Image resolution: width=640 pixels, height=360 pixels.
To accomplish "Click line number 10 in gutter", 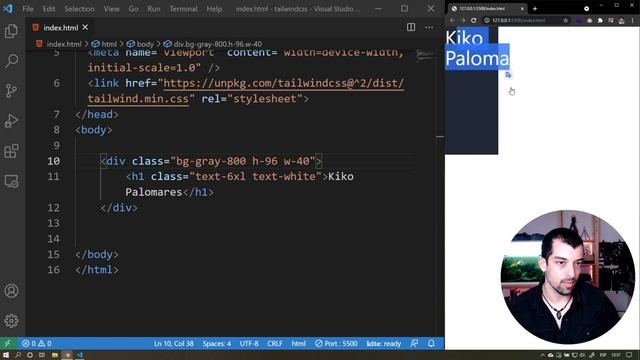I will [x=53, y=161].
